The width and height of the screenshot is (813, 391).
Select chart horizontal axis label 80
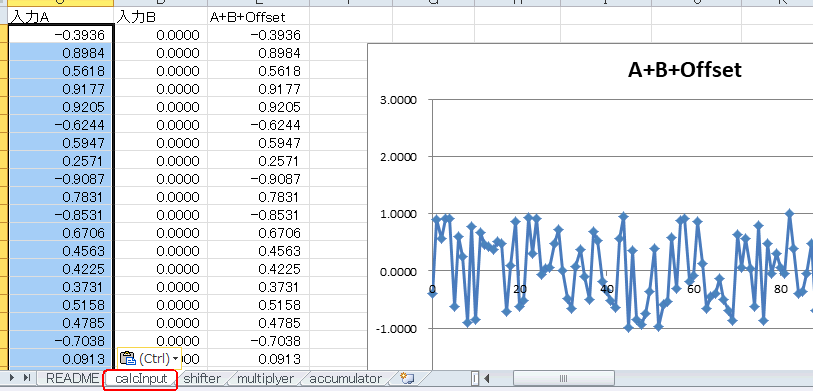(x=781, y=289)
